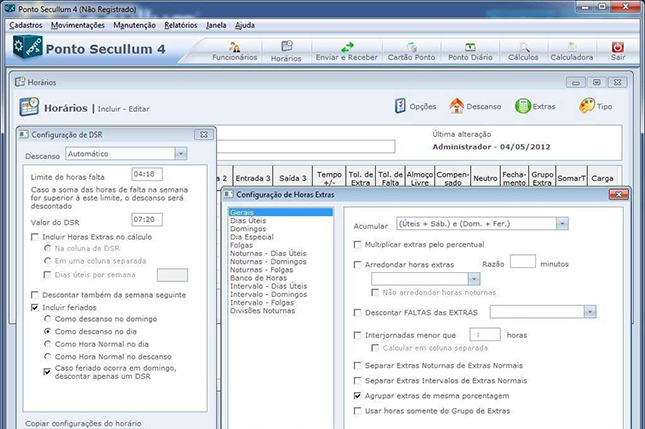Screen dimensions: 645x429
Task: Select Como Hora Normal no dia
Action: point(48,344)
